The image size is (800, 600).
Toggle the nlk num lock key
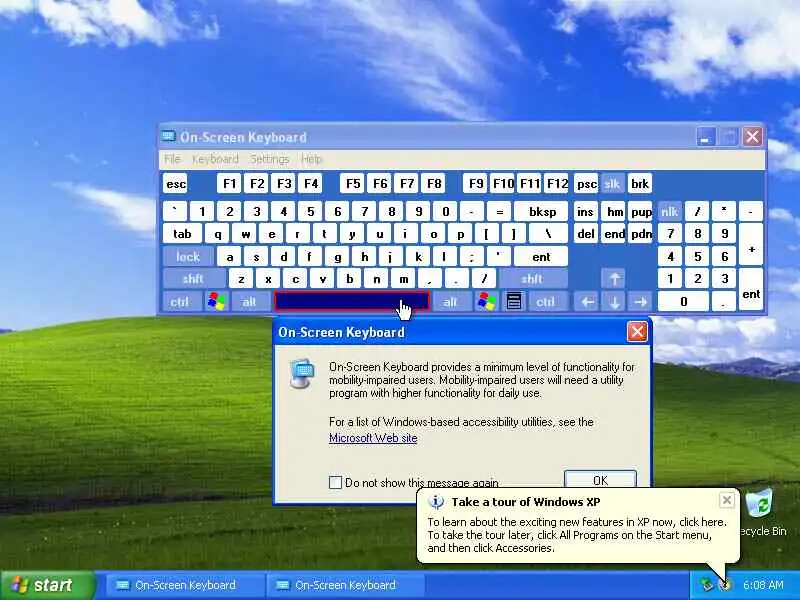(669, 212)
